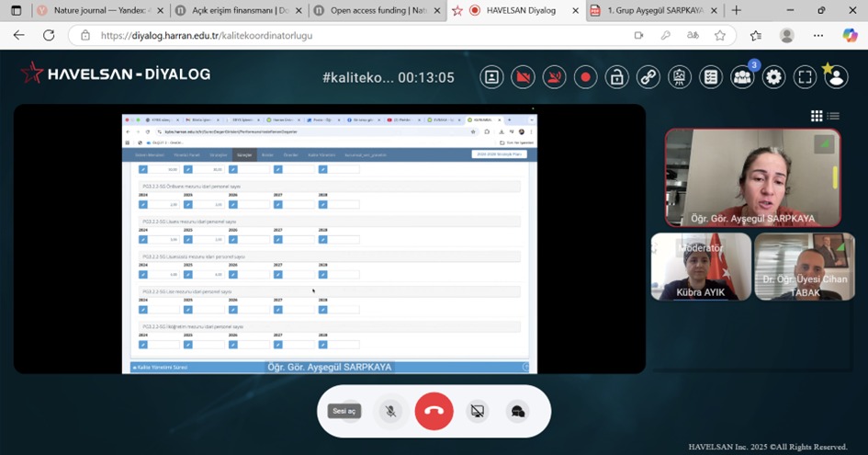Switch to grid layout view
The width and height of the screenshot is (868, 455).
(x=817, y=116)
